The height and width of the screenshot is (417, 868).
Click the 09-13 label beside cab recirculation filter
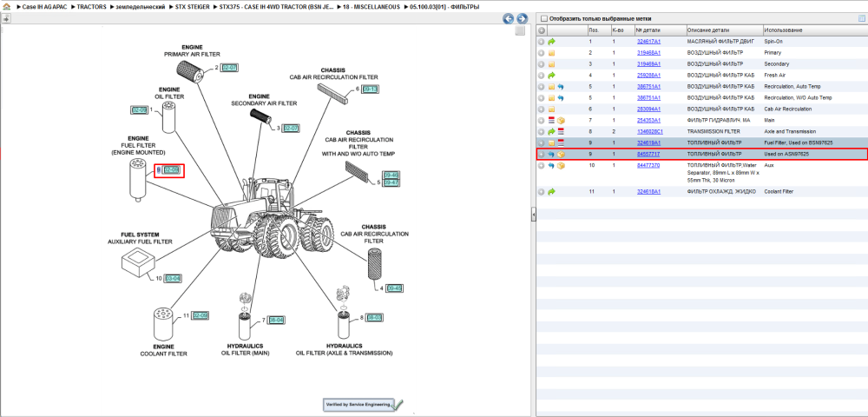[370, 89]
